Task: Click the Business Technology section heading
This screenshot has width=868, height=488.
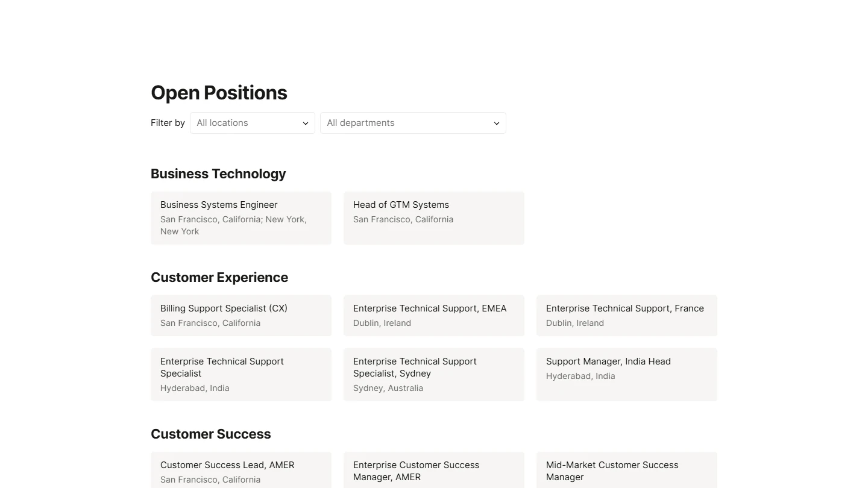Action: click(218, 174)
